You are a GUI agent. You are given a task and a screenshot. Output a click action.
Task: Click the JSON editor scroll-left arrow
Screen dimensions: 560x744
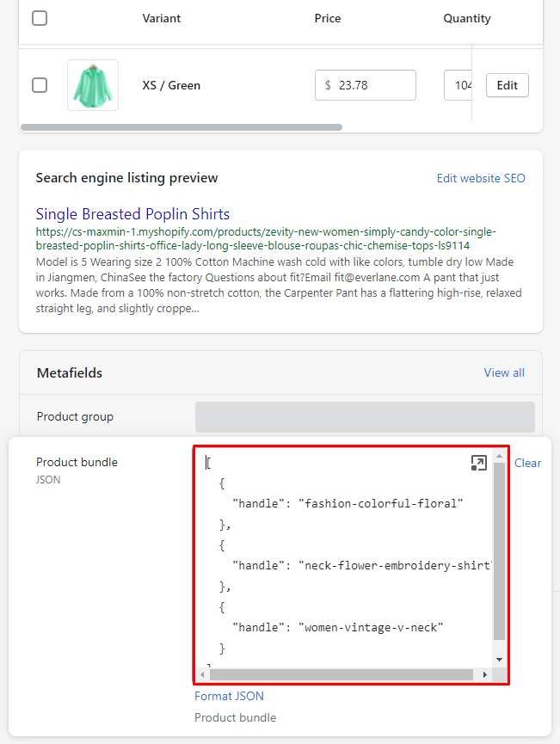tap(202, 674)
